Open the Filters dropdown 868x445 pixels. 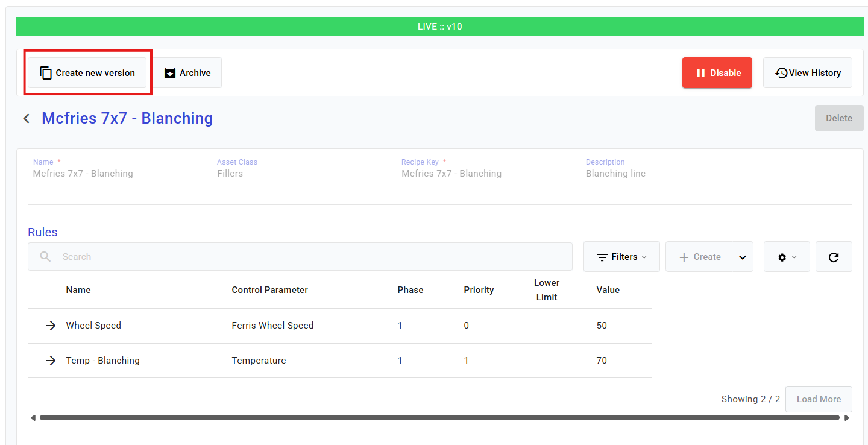click(x=621, y=257)
